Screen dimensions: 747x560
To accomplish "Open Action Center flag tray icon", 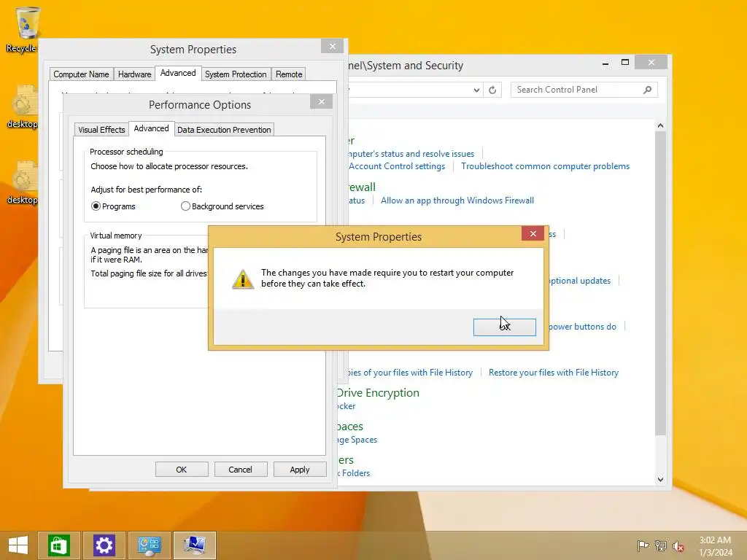I will [643, 545].
